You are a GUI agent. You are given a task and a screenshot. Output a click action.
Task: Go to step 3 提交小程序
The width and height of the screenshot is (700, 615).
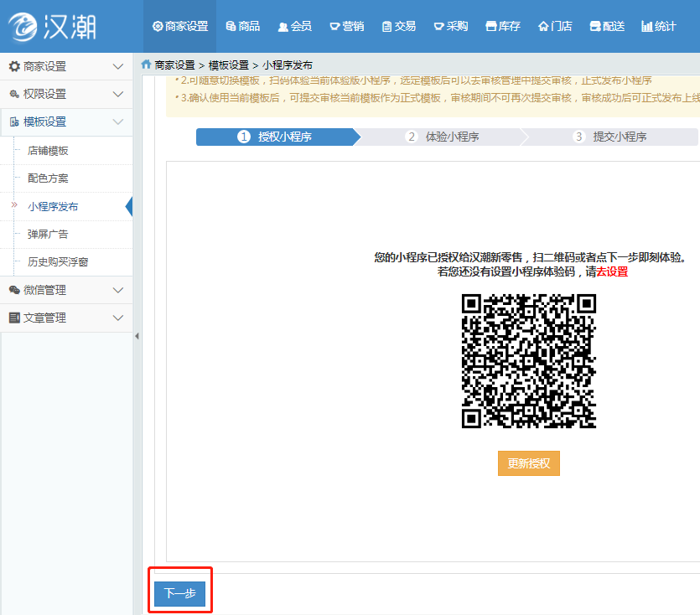[x=609, y=137]
